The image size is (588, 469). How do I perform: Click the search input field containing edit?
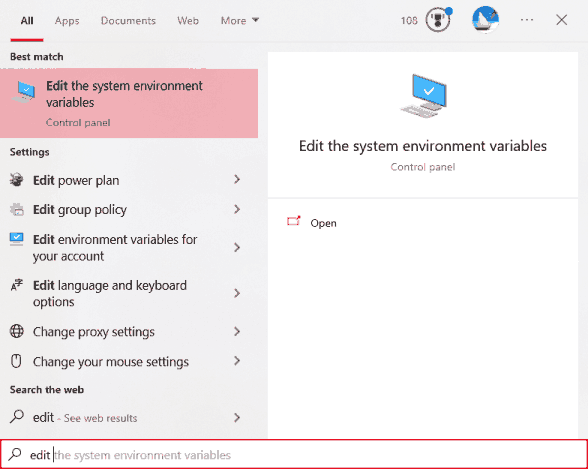click(x=294, y=454)
